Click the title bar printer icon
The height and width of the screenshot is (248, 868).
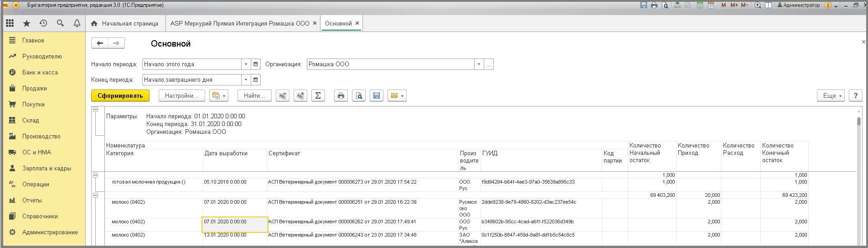pos(654,5)
